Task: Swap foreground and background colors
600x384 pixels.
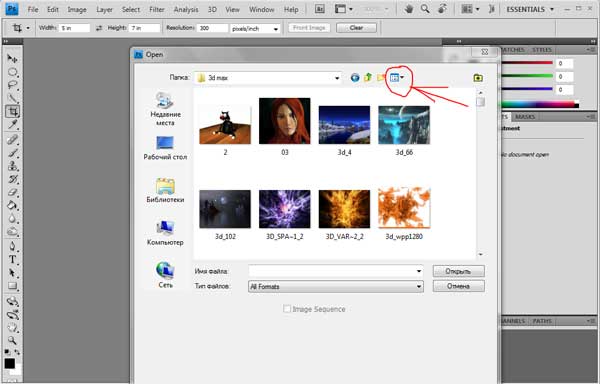Action: point(17,351)
